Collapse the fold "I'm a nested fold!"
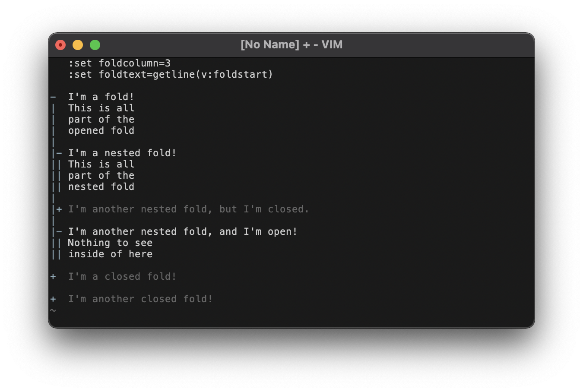Screen dimensions: 583x392 click(58, 153)
